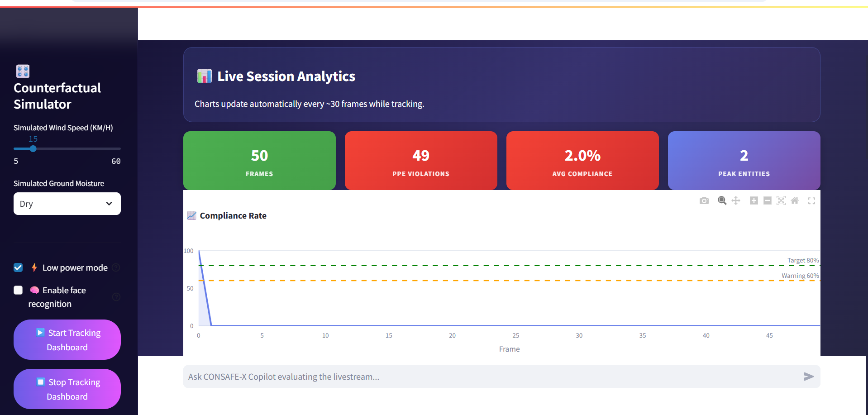Reset chart axes with the home icon
Screen dimensions: 868x415
coord(794,200)
